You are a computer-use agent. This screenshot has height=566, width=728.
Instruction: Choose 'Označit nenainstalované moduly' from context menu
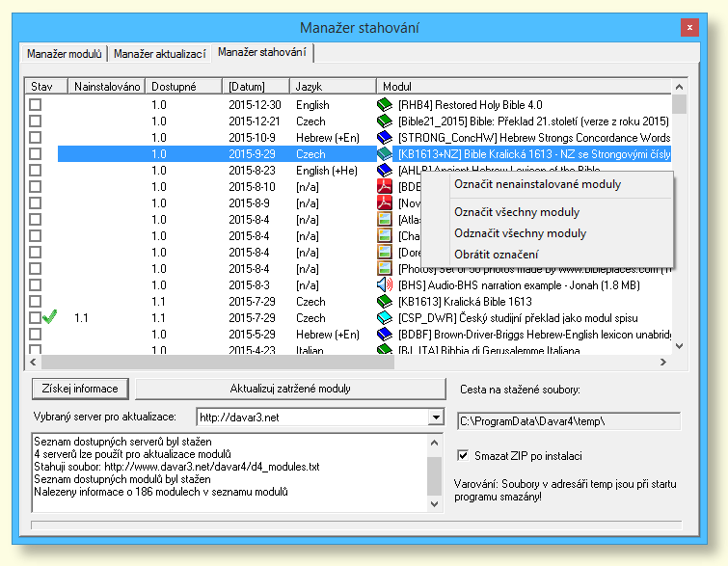click(537, 184)
